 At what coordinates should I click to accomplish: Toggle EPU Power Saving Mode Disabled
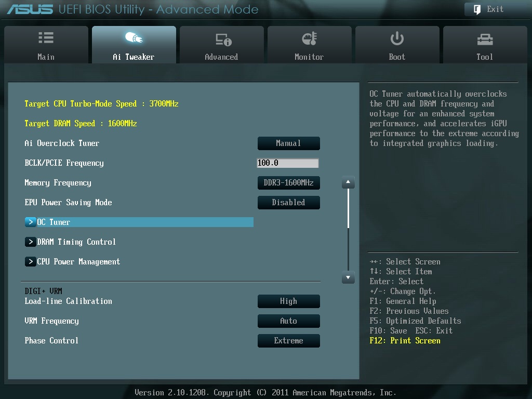click(288, 203)
